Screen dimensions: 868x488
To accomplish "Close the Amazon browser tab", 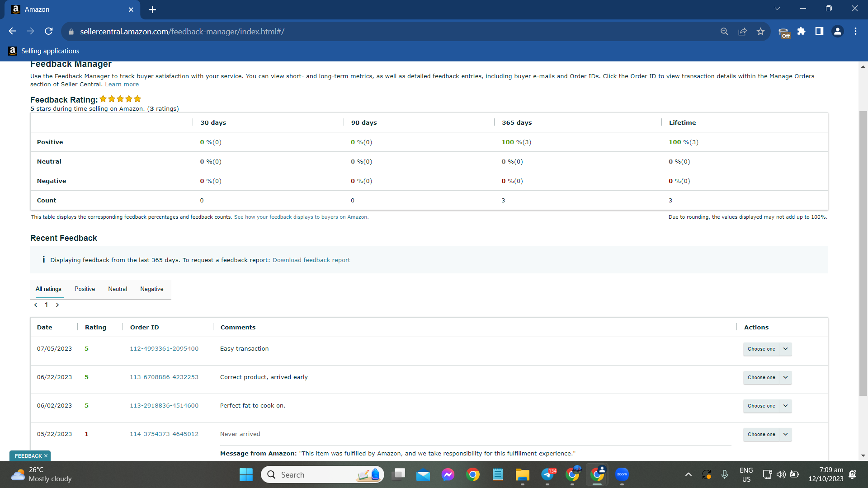I will (131, 9).
